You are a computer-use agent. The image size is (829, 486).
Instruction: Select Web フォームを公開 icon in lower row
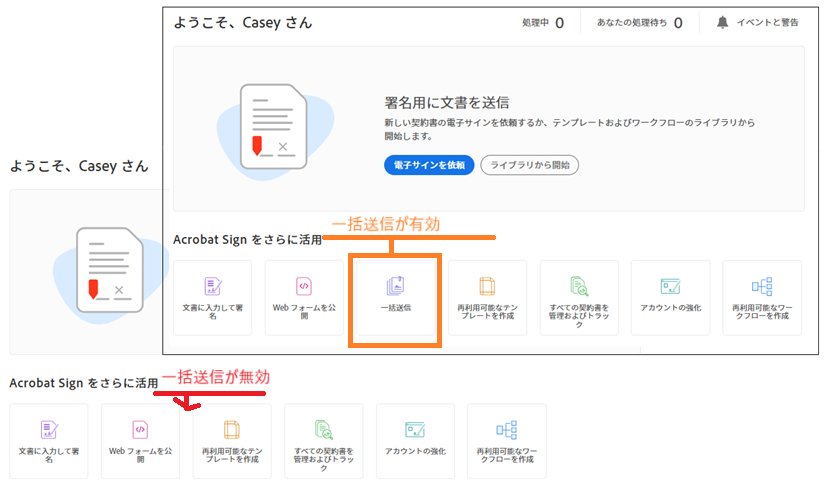click(x=140, y=429)
